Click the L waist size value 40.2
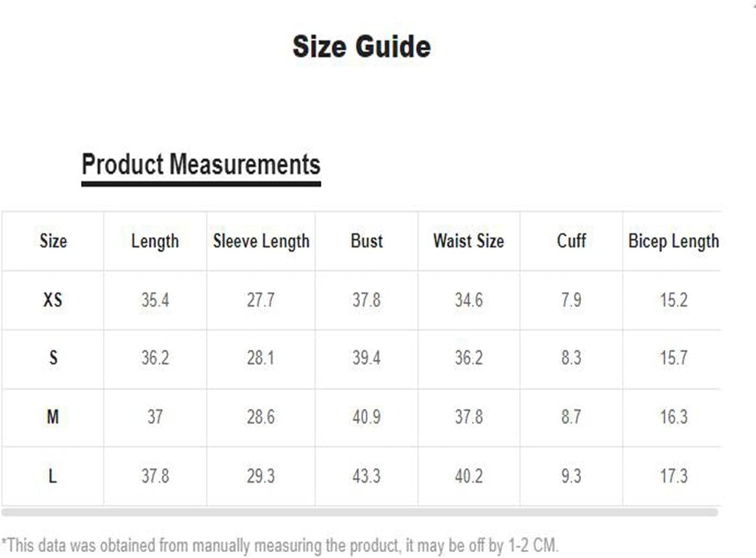Screen dimensions: 756x558 point(469,476)
